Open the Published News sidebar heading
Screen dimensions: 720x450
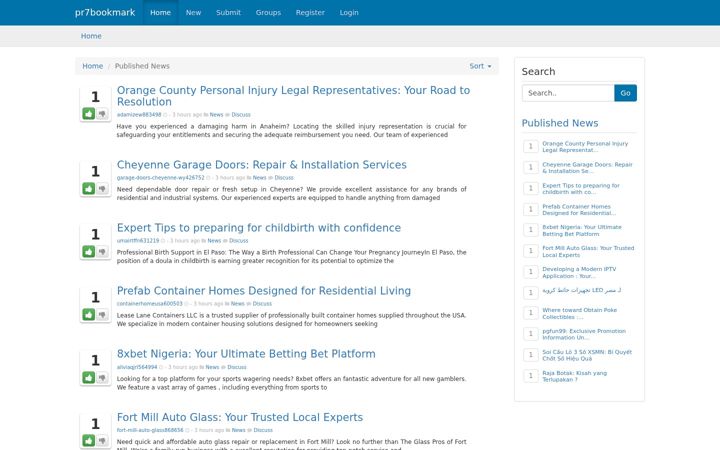[560, 123]
